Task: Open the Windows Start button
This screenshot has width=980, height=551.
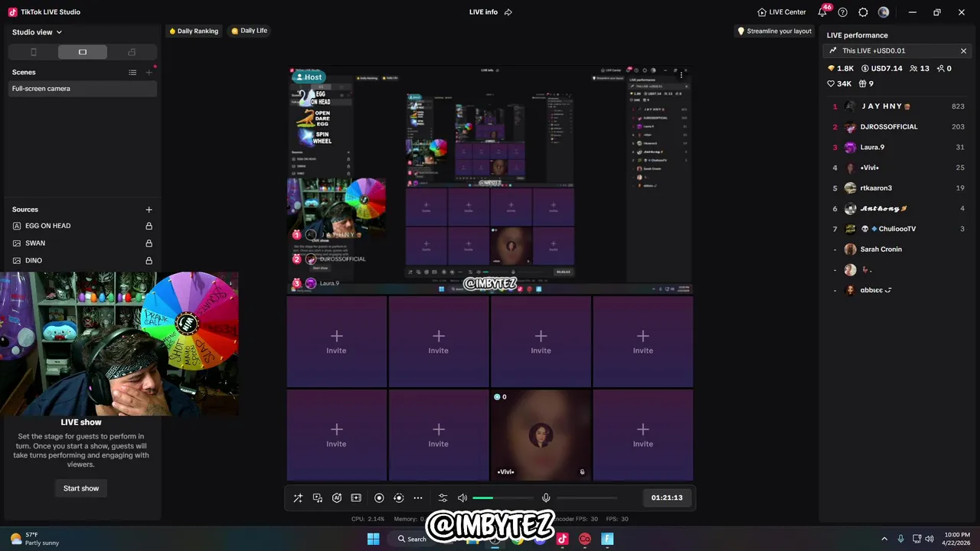Action: click(x=373, y=539)
